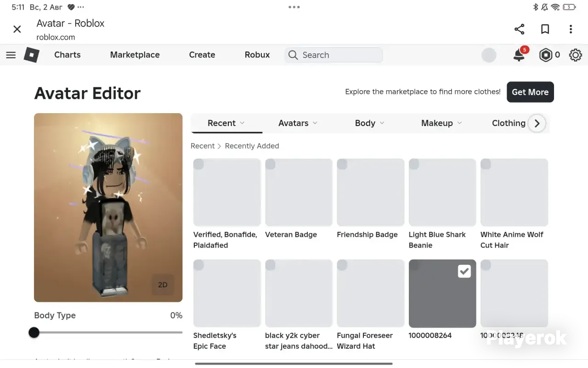Open the Marketplace page
Image resolution: width=588 pixels, height=368 pixels.
[x=135, y=55]
